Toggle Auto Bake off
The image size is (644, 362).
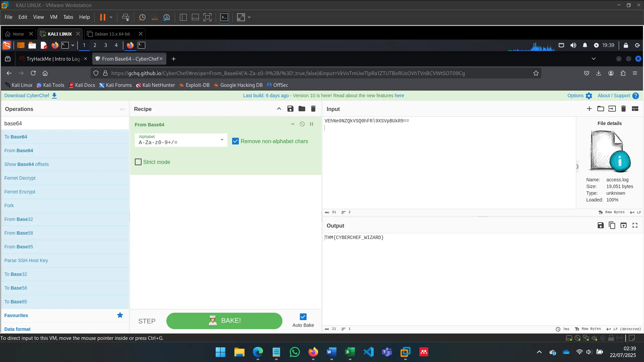(303, 317)
